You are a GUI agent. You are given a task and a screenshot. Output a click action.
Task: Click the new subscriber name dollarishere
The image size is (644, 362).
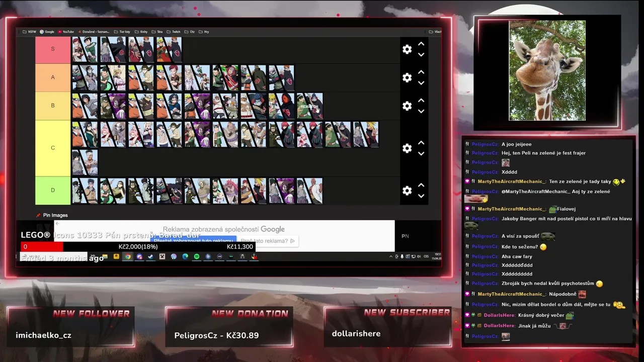tap(356, 333)
